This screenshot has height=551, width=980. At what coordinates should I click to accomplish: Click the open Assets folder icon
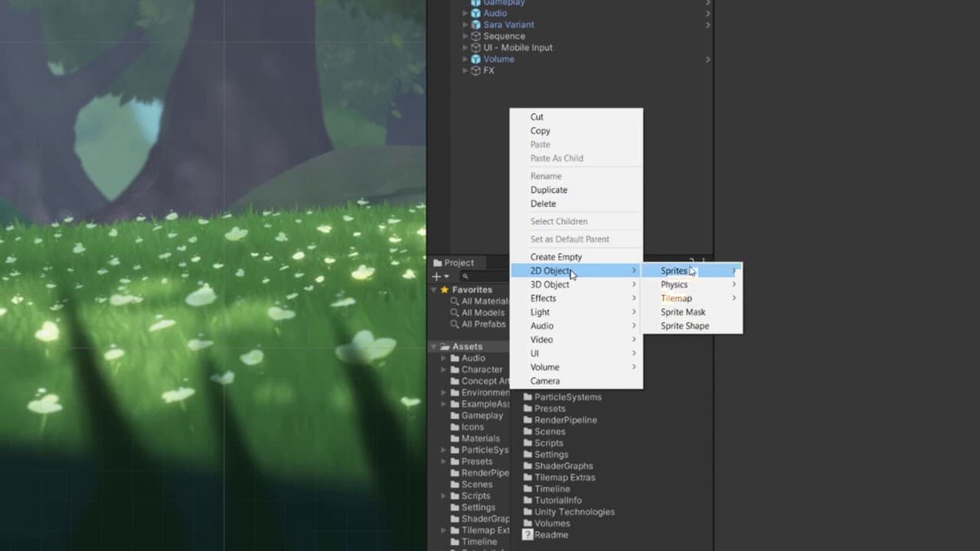(x=444, y=347)
